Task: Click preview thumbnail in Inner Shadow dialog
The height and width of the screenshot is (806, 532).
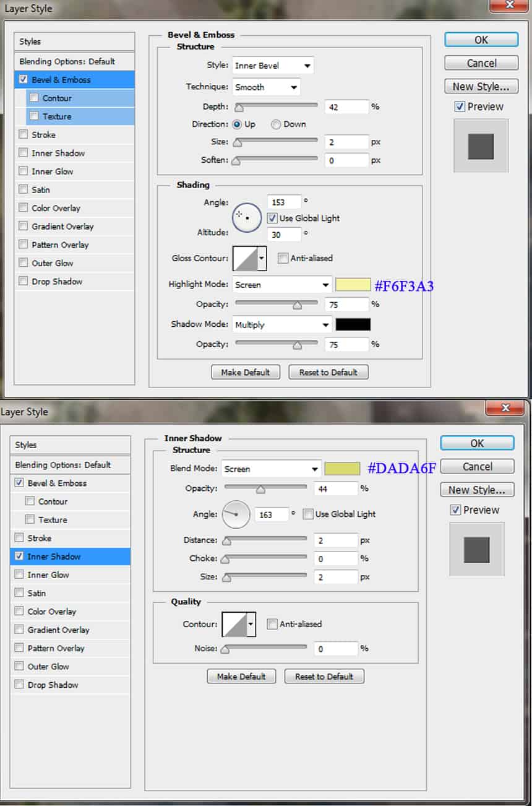Action: click(x=476, y=550)
